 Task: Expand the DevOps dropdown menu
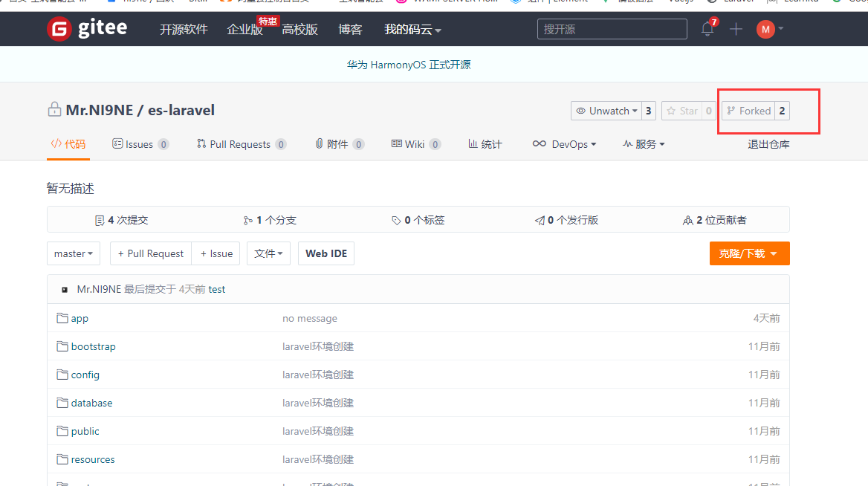point(565,144)
